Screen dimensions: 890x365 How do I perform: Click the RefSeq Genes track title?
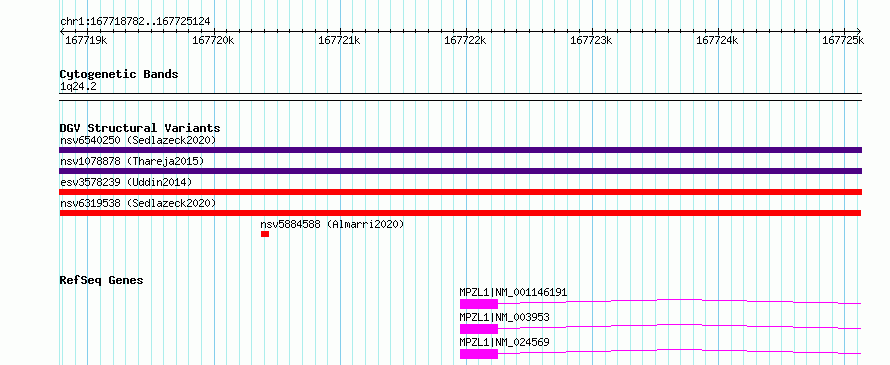(101, 280)
